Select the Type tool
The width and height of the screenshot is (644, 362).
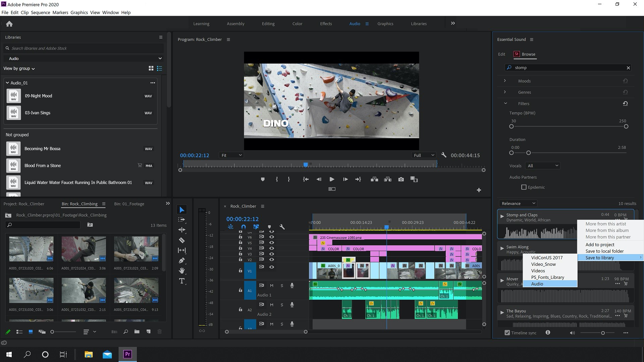tap(181, 281)
